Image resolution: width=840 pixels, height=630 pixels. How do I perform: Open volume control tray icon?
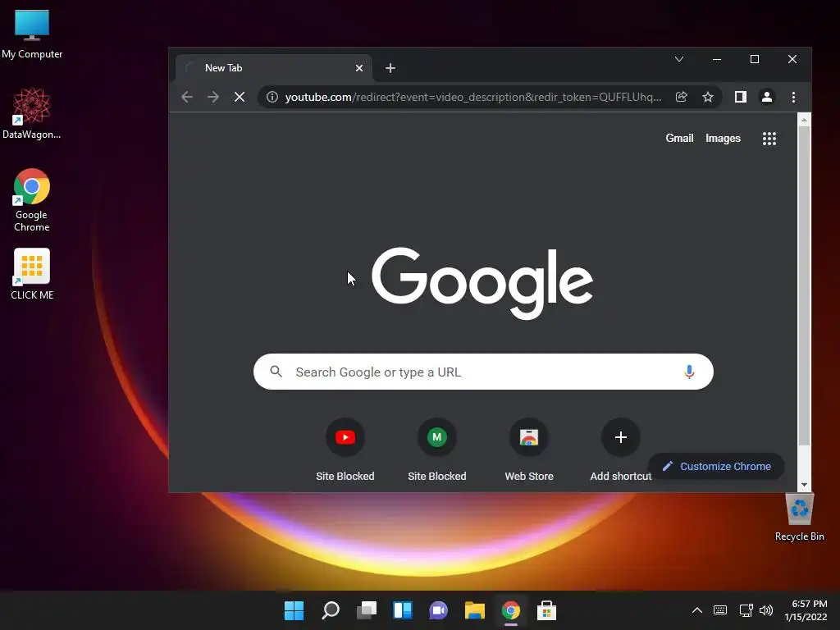pyautogui.click(x=766, y=610)
